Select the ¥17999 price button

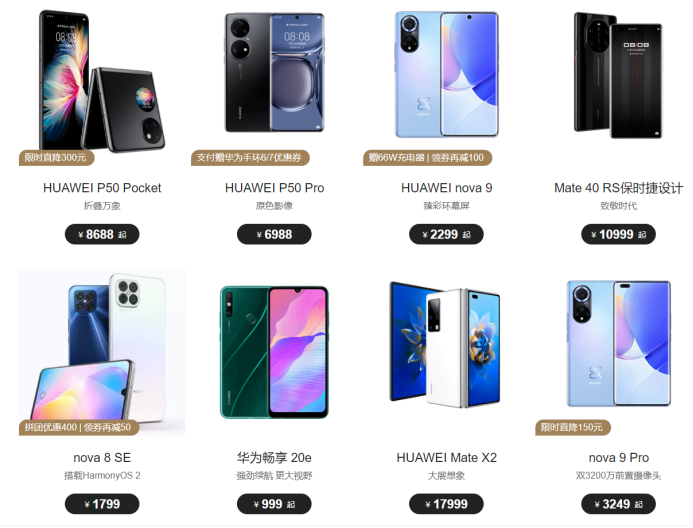[446, 504]
